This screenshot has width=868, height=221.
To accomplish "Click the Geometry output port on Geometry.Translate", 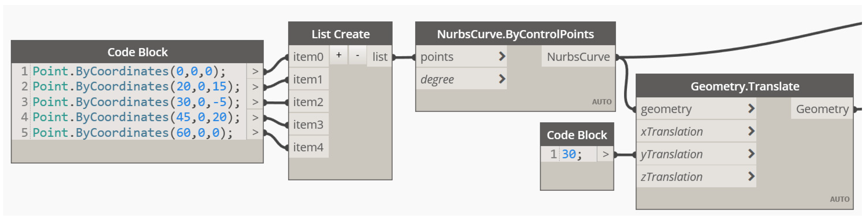I will (822, 109).
